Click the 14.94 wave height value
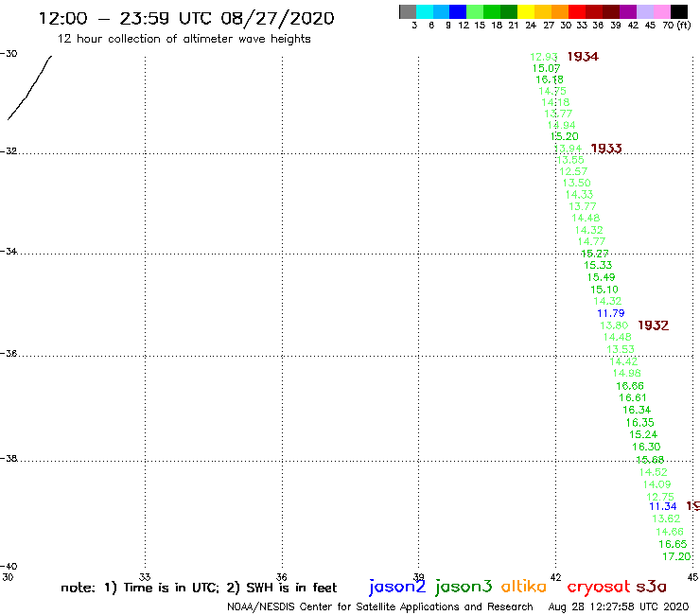The height and width of the screenshot is (615, 700). (562, 125)
